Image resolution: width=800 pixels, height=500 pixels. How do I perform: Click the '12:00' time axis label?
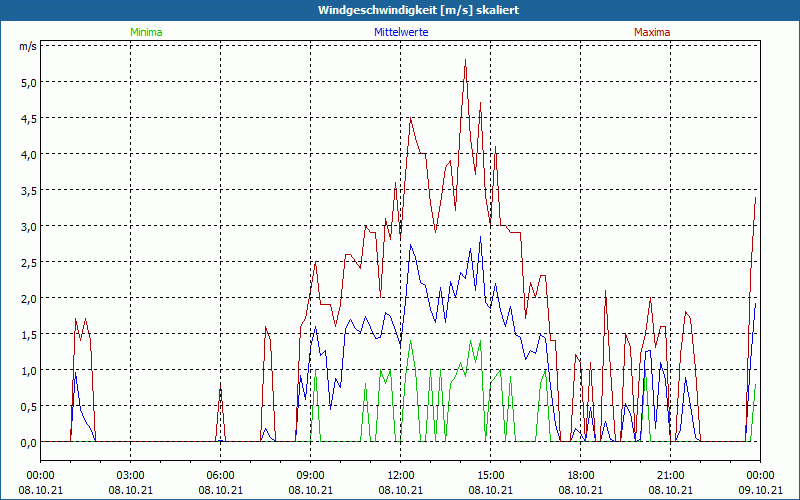401,476
